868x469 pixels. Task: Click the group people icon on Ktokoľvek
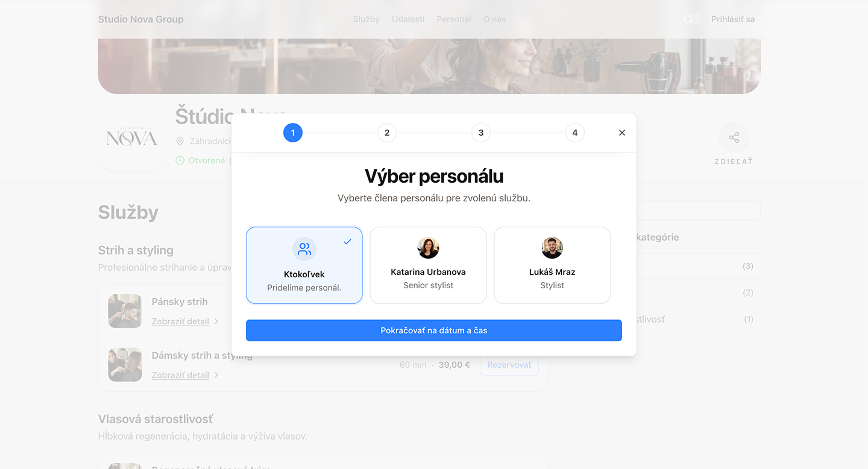point(304,249)
